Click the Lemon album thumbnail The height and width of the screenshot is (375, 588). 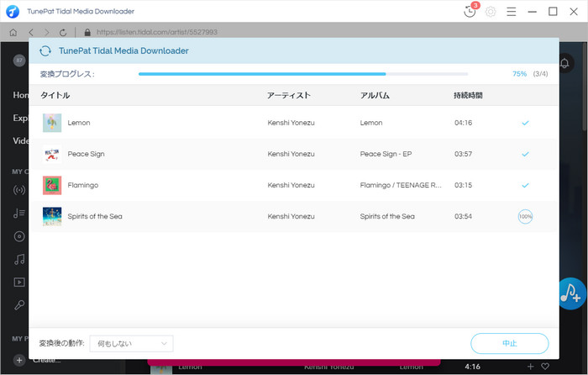click(52, 123)
